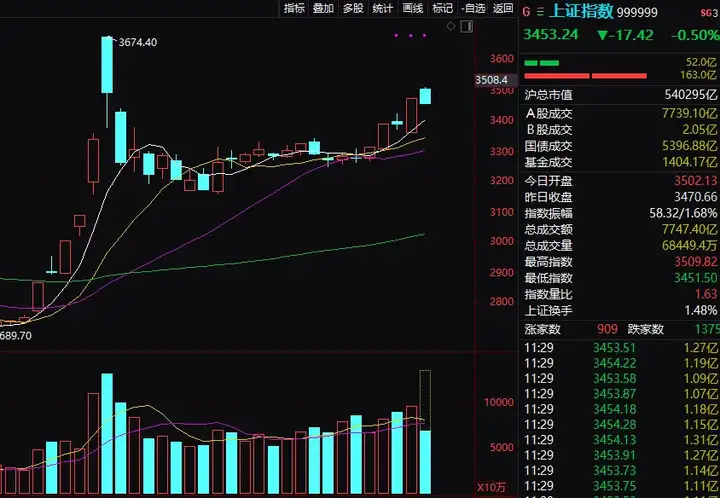The image size is (720, 498).
Task: Click the SG3 badge at top right
Action: pyautogui.click(x=710, y=13)
